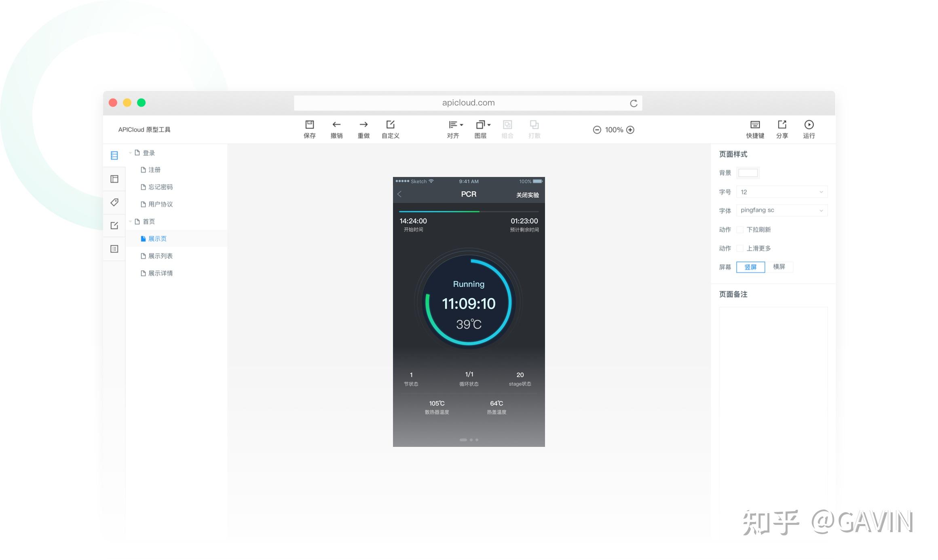Zoom out with the minus circle icon

597,130
